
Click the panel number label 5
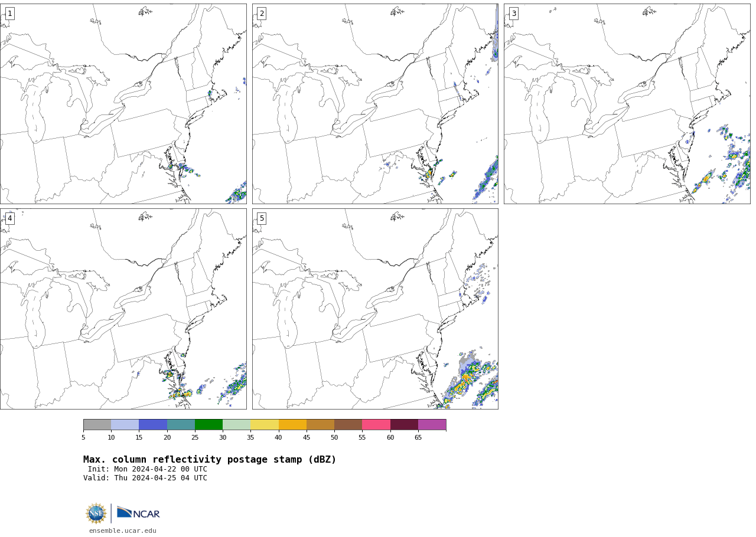click(262, 218)
